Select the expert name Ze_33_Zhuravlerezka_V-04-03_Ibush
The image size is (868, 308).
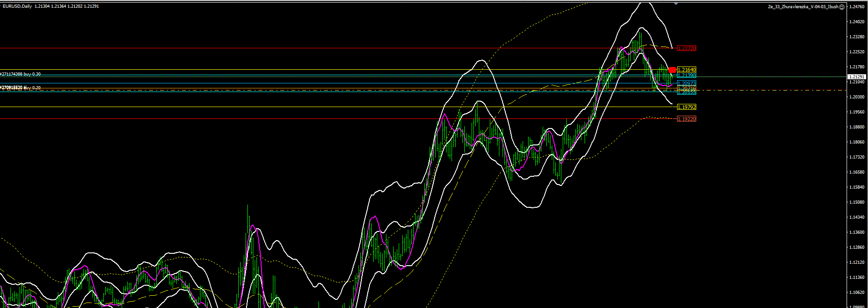[803, 7]
